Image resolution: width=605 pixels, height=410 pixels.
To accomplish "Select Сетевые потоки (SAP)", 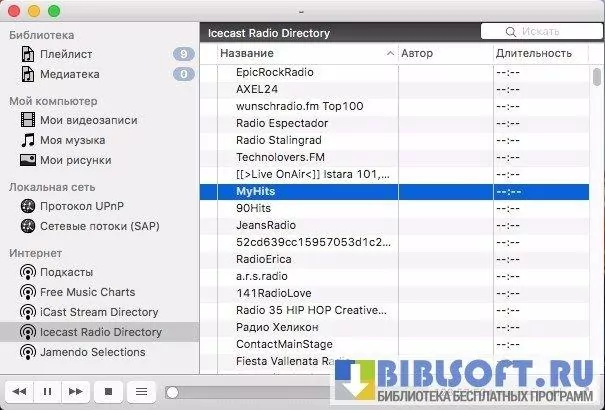I will pos(98,226).
